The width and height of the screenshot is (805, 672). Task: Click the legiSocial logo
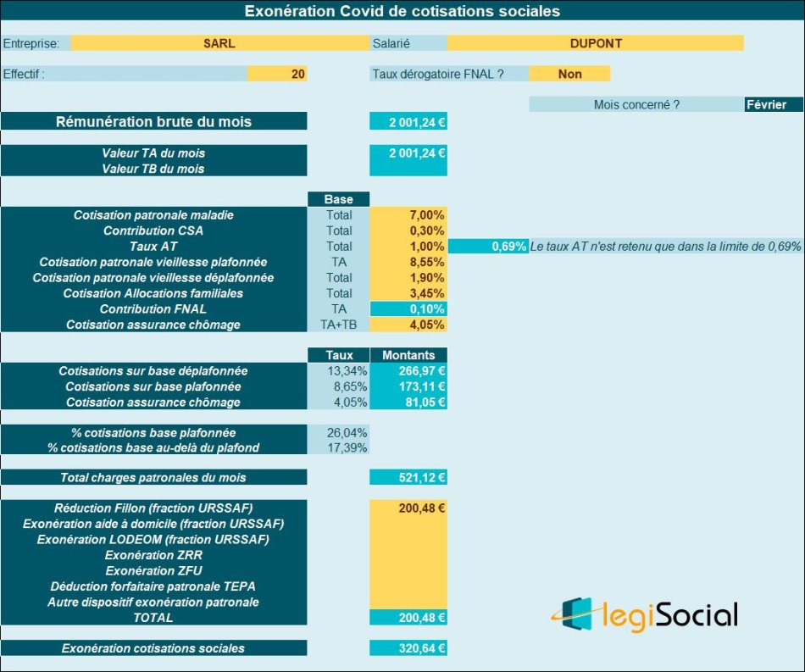click(x=643, y=615)
